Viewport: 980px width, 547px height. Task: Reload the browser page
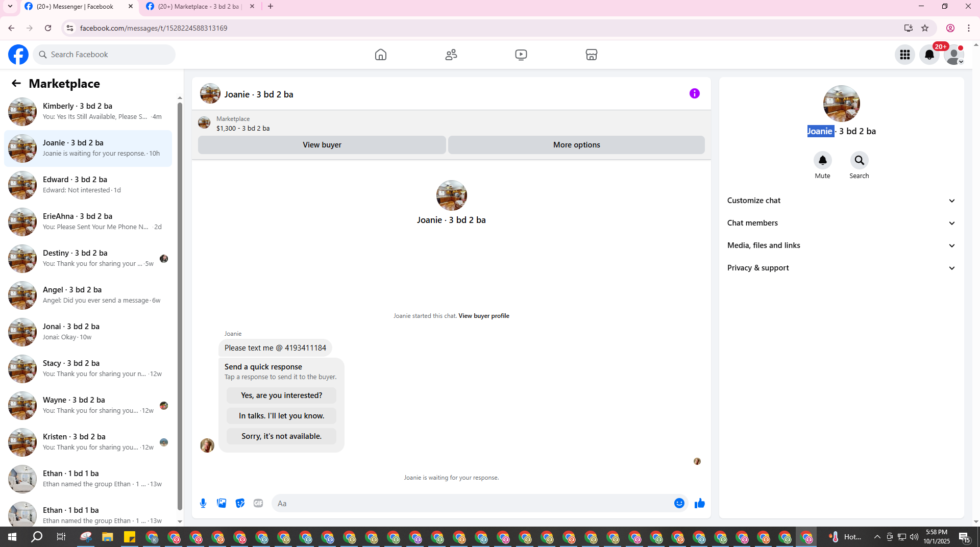pos(48,28)
